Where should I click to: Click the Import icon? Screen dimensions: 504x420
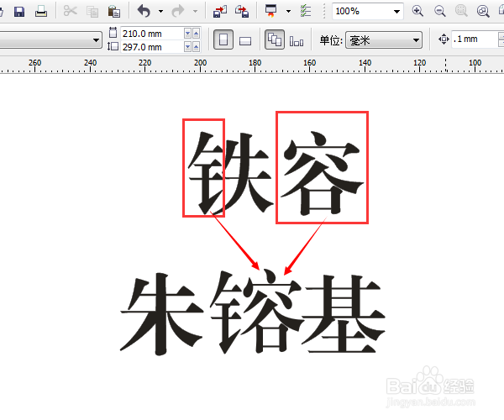tap(220, 12)
